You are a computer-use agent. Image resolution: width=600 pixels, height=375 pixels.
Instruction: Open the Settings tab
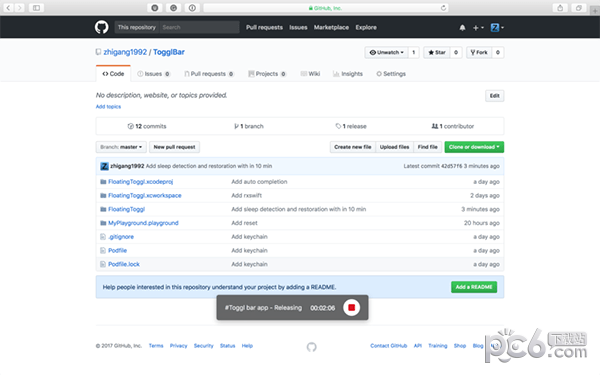[x=391, y=74]
